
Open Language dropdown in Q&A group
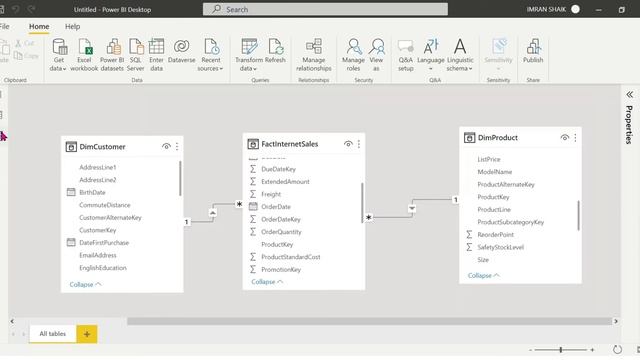pos(431,55)
